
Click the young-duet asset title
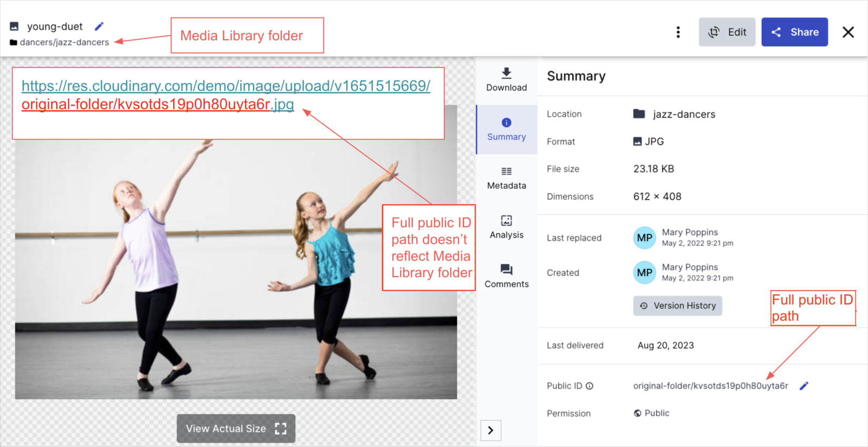click(x=55, y=27)
